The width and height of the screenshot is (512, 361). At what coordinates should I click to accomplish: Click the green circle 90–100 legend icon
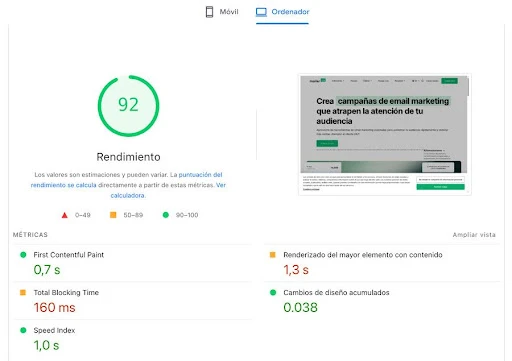point(166,215)
